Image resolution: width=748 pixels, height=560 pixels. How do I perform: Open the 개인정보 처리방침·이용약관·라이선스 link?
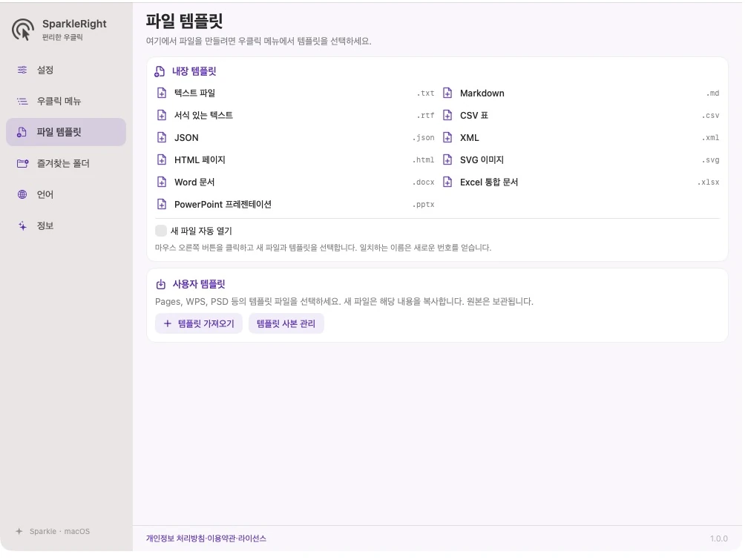tap(206, 538)
